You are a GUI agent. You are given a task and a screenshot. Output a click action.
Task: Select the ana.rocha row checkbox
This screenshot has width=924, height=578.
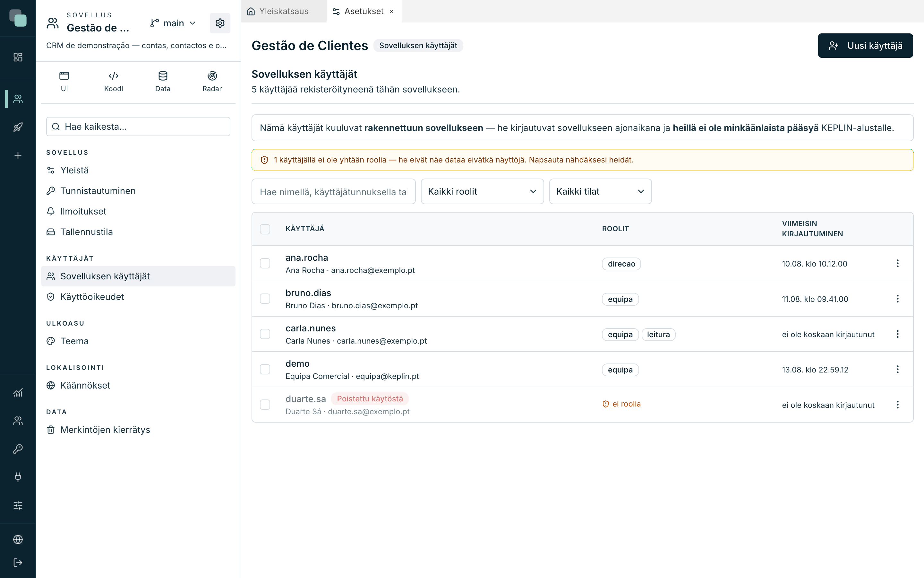(x=265, y=263)
